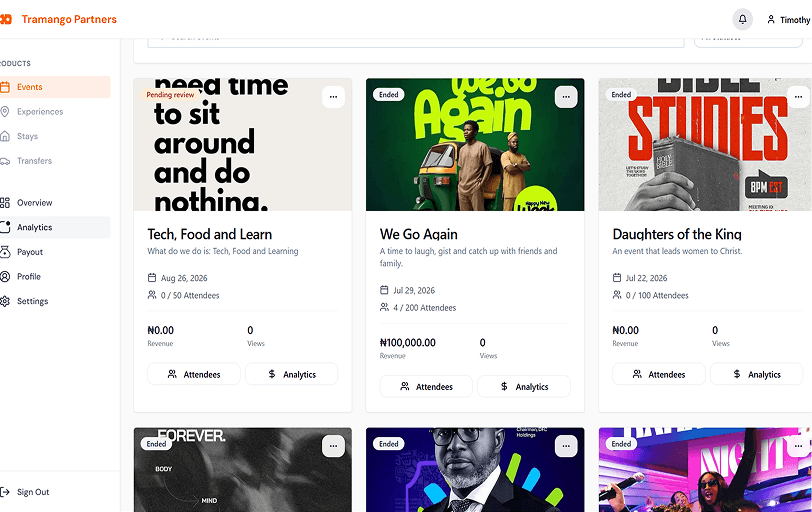Open Analytics for Tech, Food and Learn
The image size is (812, 512).
pyautogui.click(x=292, y=374)
